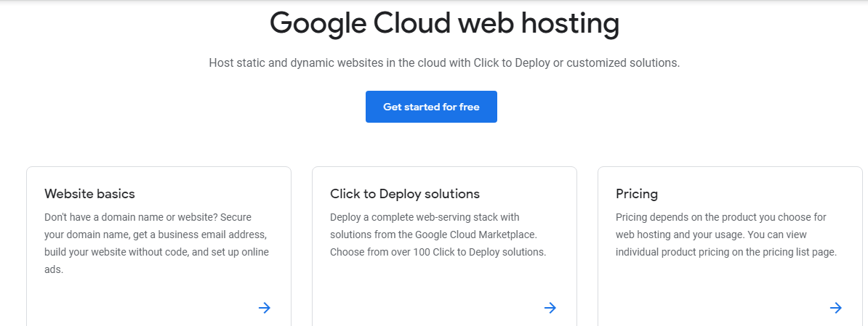
Task: Click the Pricing card description paragraph
Action: point(726,235)
